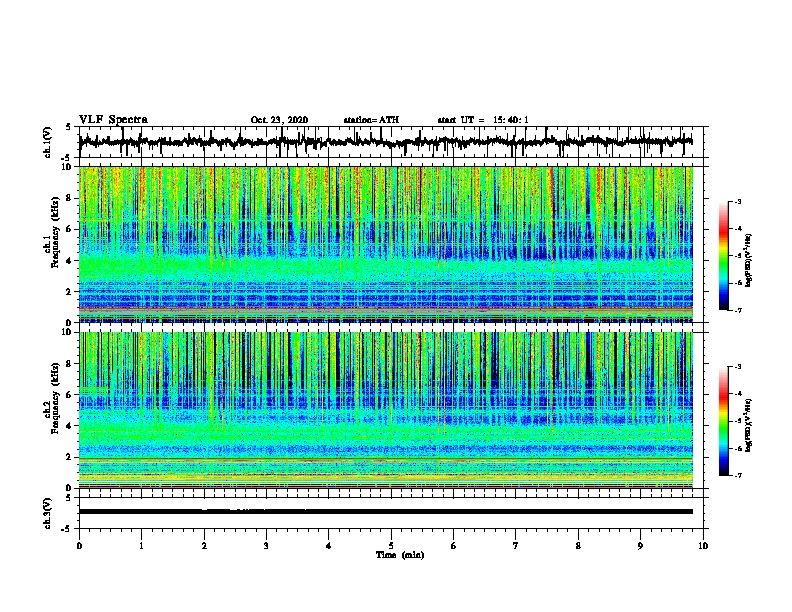792x612 pixels.
Task: Click time axis tick label '7'
Action: point(516,546)
